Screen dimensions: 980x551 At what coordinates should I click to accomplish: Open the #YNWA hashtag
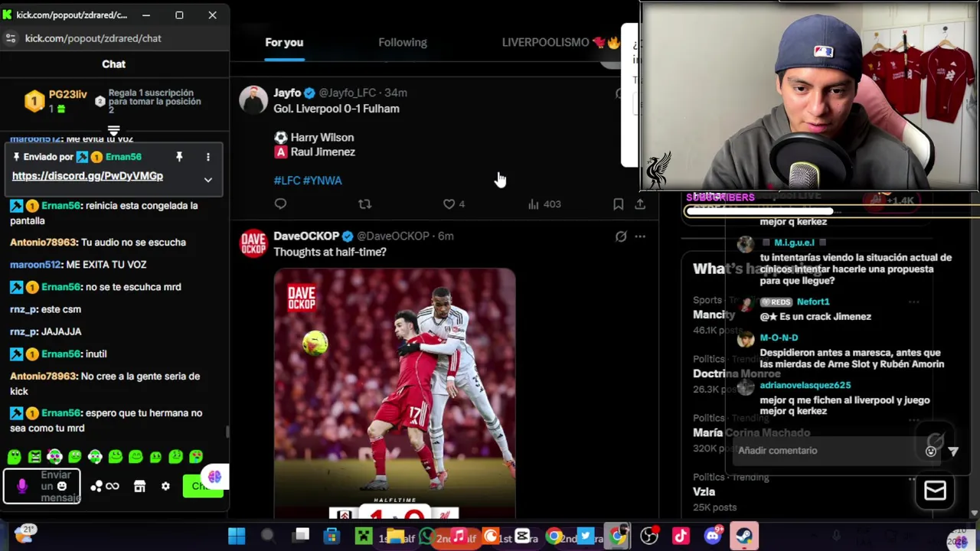tap(322, 181)
